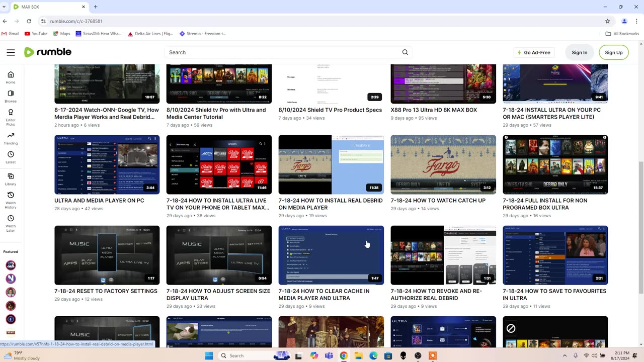Open the Chrome three-dot menu

[x=637, y=21]
